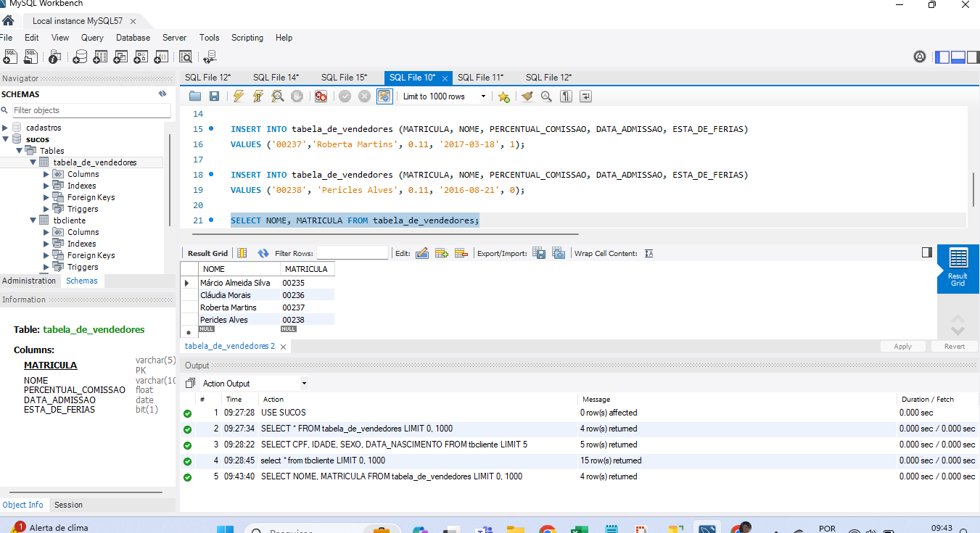Toggle stop-on-error script execution
This screenshot has height=533, width=980.
[x=321, y=96]
